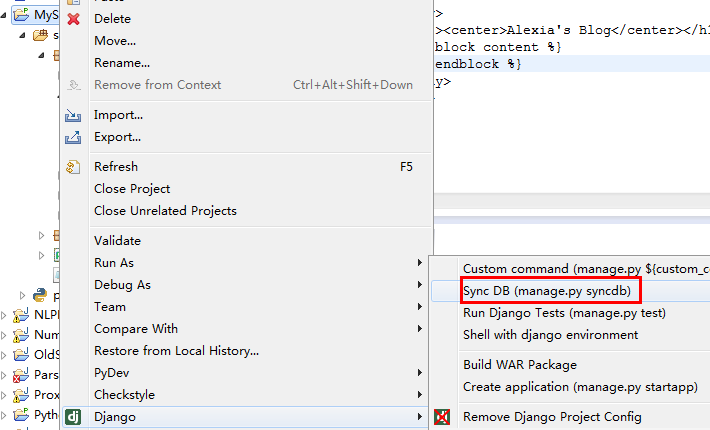Viewport: 710px width, 430px height.
Task: Click the Remove Django Project Config icon
Action: click(443, 417)
